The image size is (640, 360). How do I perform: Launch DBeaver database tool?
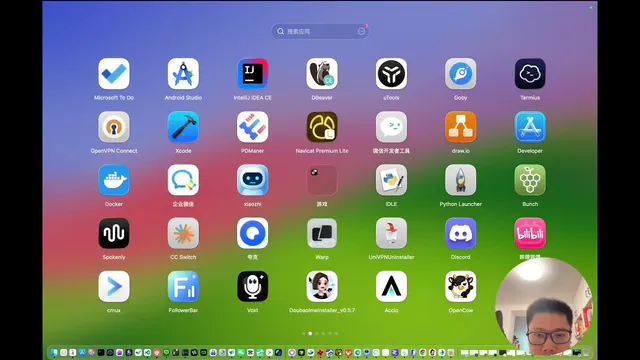point(322,74)
